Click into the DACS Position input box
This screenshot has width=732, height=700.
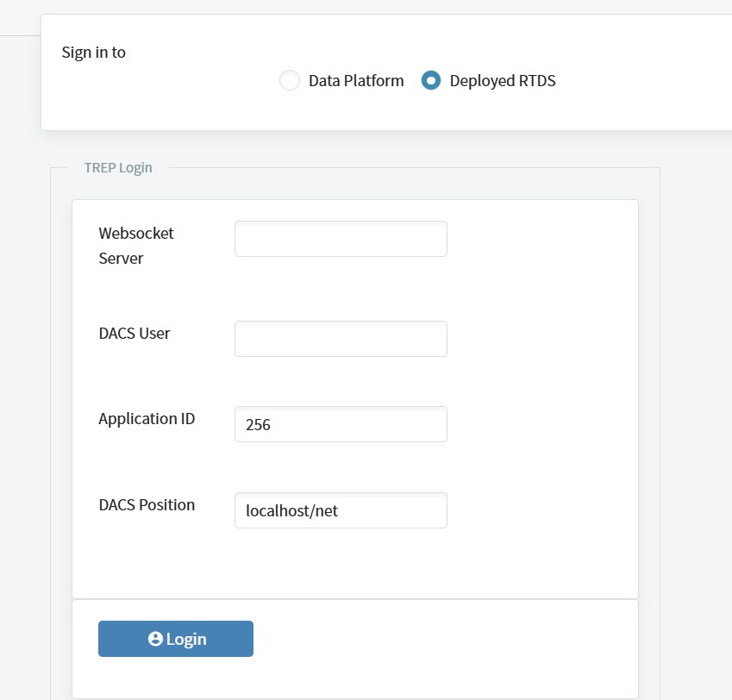pos(341,510)
